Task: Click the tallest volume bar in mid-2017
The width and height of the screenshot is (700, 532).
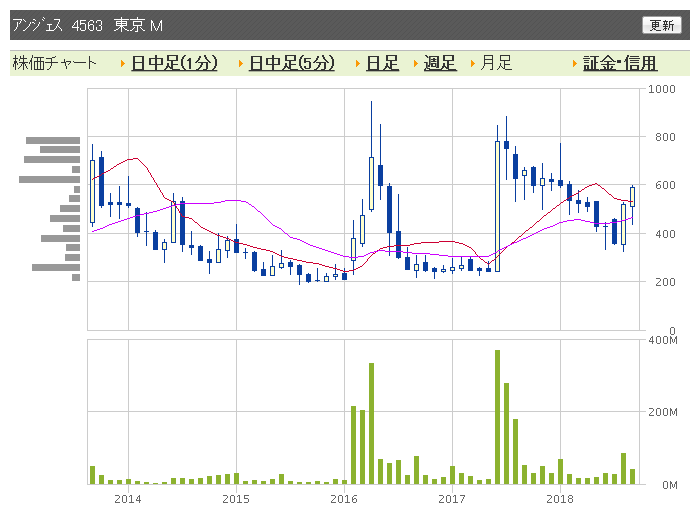Action: (x=497, y=417)
